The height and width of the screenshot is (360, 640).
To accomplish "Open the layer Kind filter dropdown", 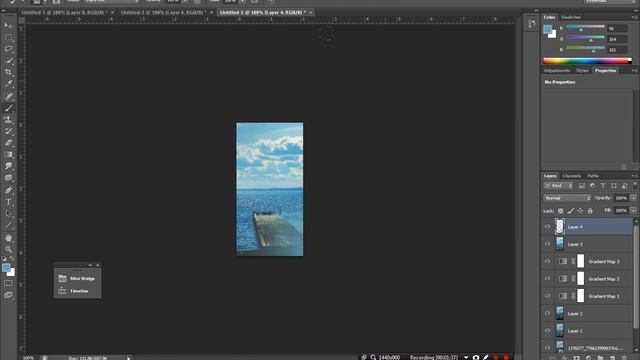I will tap(558, 186).
